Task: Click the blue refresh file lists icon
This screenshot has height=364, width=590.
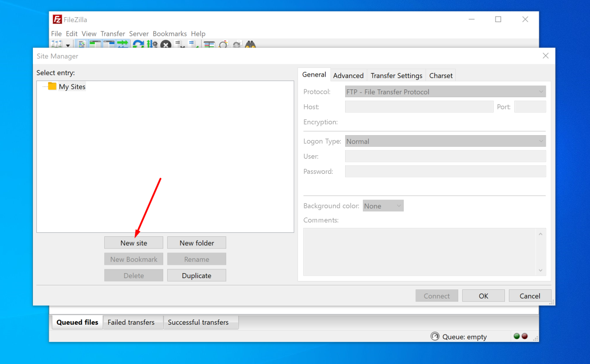Action: pyautogui.click(x=139, y=44)
